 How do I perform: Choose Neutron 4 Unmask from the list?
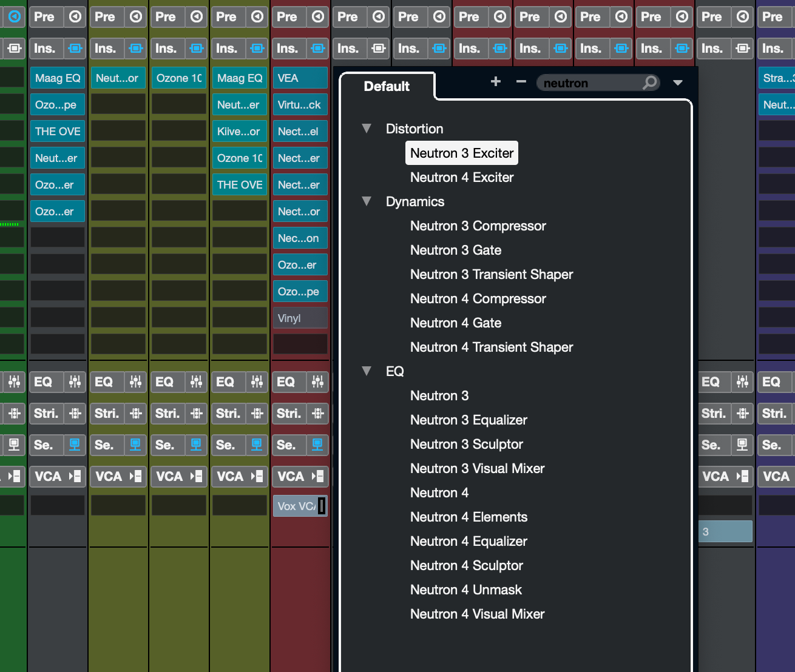pyautogui.click(x=466, y=590)
